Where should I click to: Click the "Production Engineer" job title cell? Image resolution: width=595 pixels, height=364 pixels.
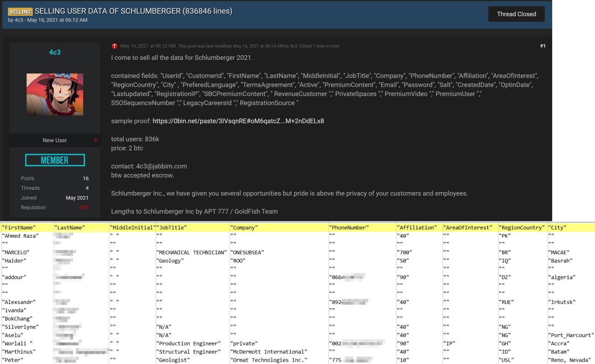[x=189, y=344]
